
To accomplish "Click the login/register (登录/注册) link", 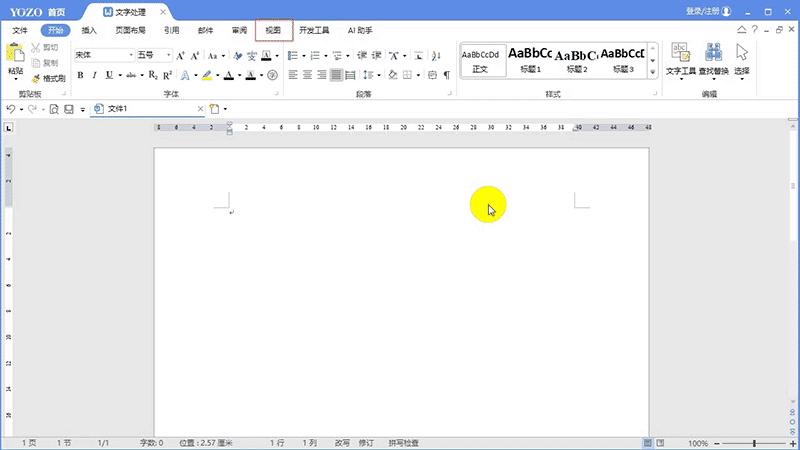I will click(x=708, y=11).
